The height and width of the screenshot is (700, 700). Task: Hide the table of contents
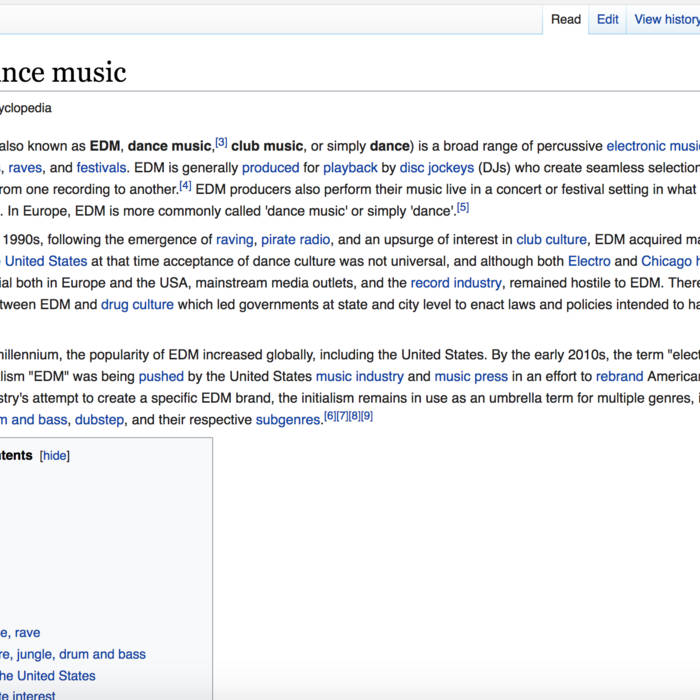tap(54, 455)
